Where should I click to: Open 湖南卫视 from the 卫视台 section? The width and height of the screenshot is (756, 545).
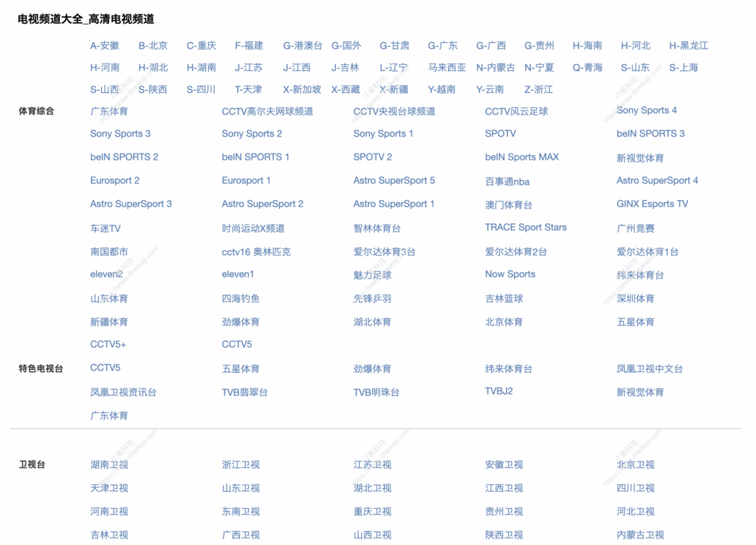point(109,465)
